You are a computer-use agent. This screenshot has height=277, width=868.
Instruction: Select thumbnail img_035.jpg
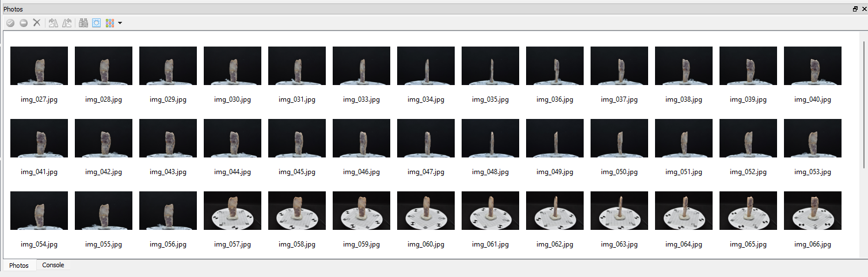click(x=490, y=66)
